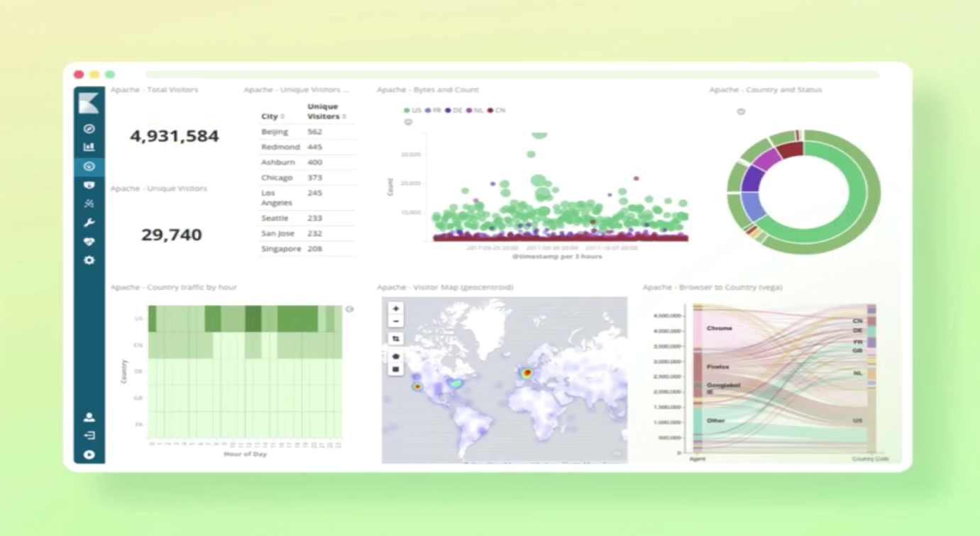This screenshot has height=536, width=980.
Task: Open Monitoring via the heartbeat sidebar icon
Action: click(x=89, y=241)
